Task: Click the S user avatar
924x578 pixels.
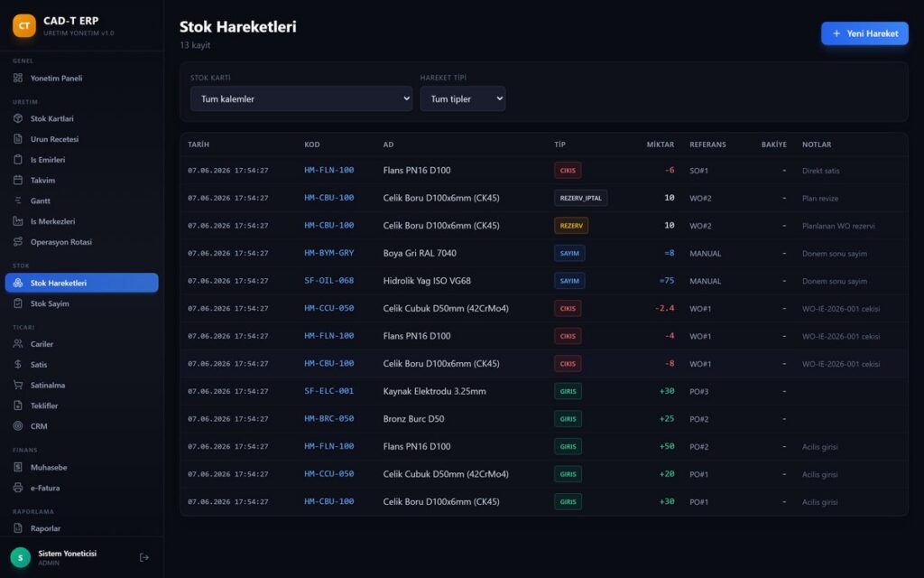Action: (x=21, y=557)
